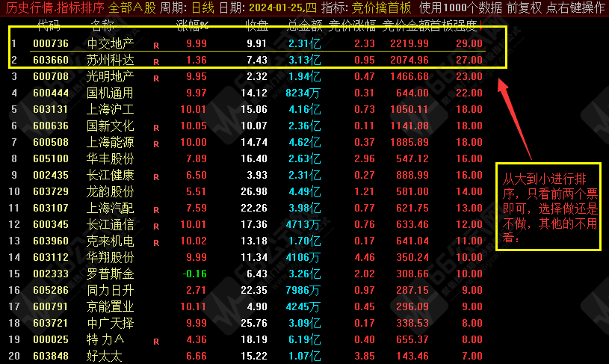
Task: Click the R marker in 上海能源 row
Action: [x=156, y=144]
